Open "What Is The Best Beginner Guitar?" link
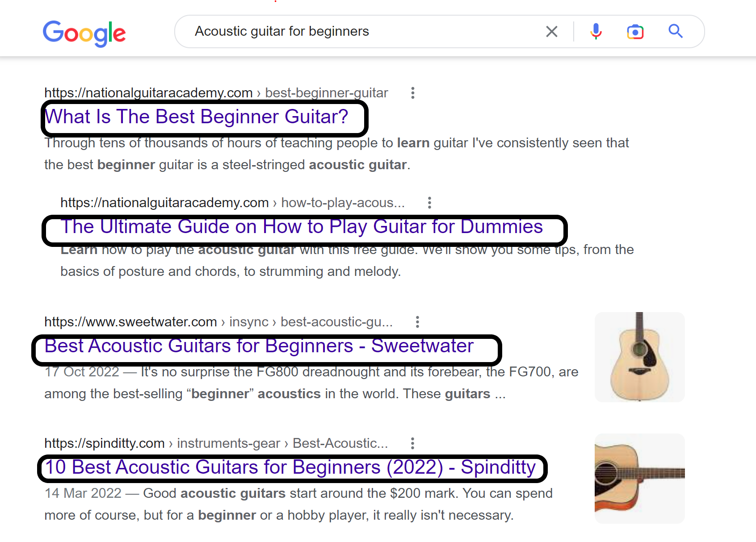The image size is (756, 542). pyautogui.click(x=197, y=117)
